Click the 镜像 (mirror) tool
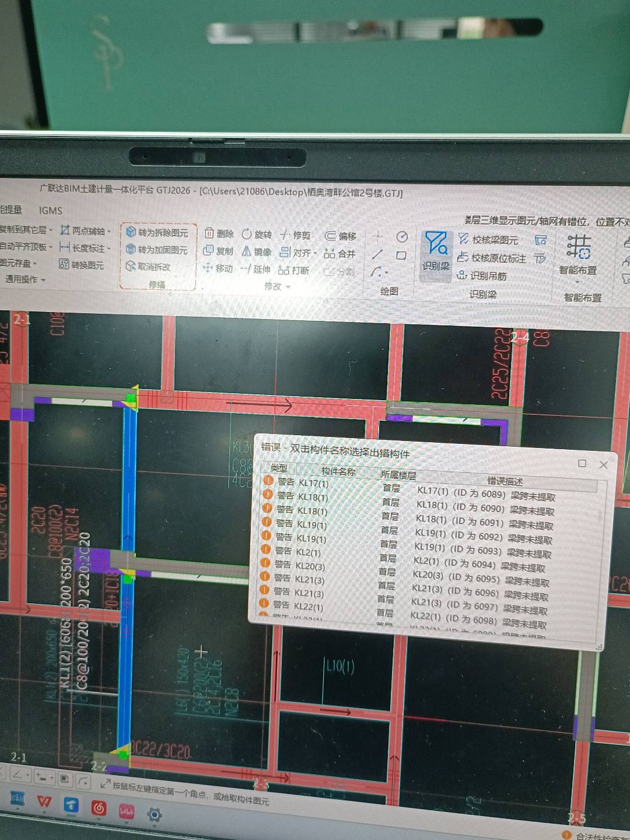The width and height of the screenshot is (630, 840). coord(256,251)
